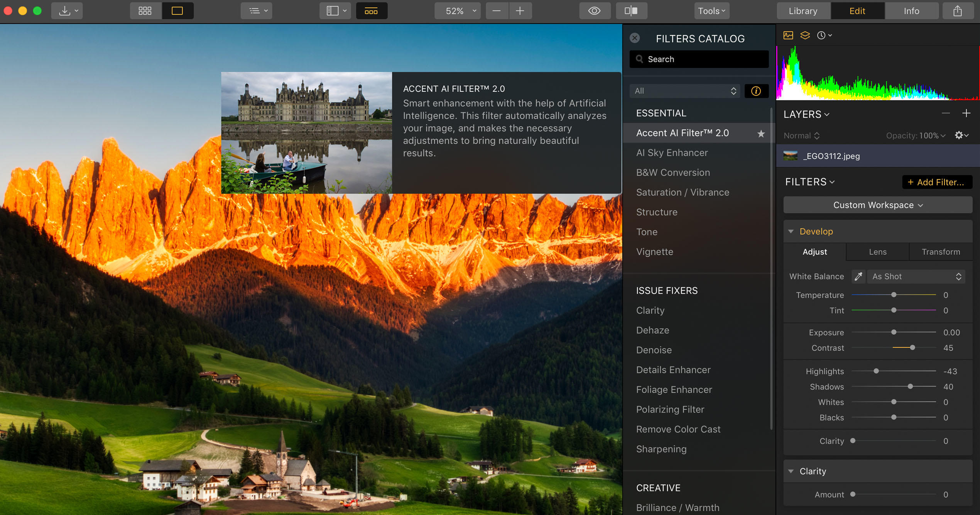Image resolution: width=980 pixels, height=515 pixels.
Task: Open the histogram panel icon
Action: pos(788,35)
